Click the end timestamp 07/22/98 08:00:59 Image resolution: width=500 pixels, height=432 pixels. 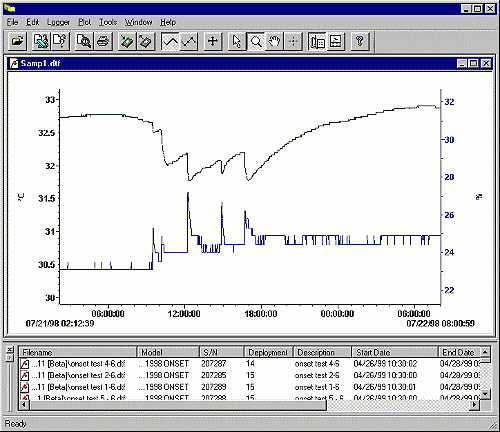pos(440,323)
